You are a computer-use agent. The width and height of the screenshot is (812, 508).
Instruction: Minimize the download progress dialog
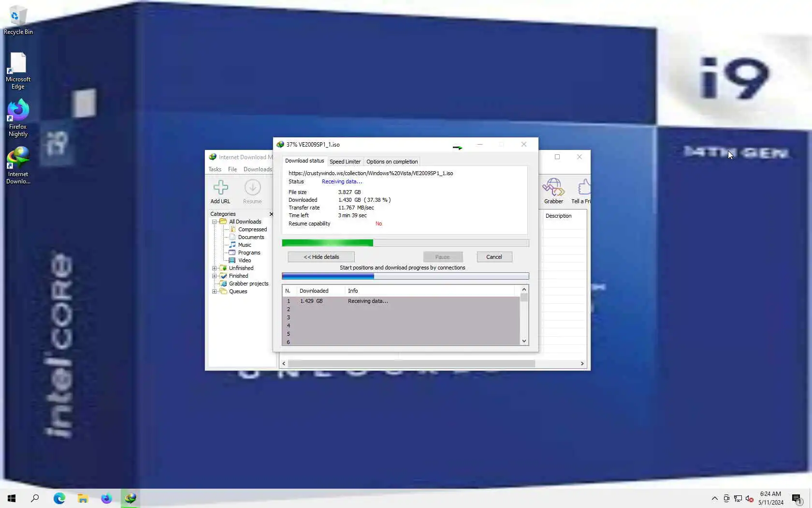pos(479,144)
